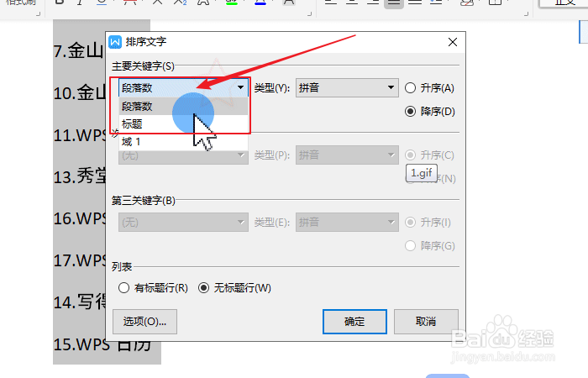The width and height of the screenshot is (588, 378).
Task: Close the 排序文字 dialog with the X
Action: (x=453, y=42)
